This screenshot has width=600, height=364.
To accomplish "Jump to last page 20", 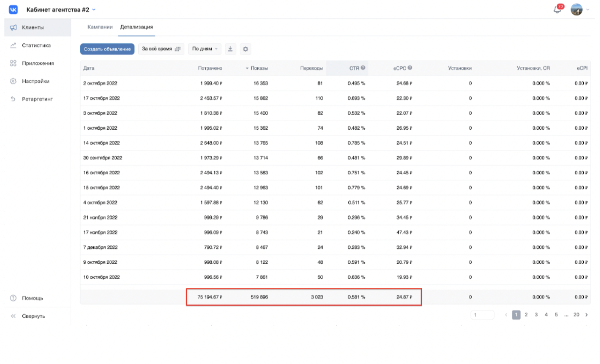I will coord(576,315).
